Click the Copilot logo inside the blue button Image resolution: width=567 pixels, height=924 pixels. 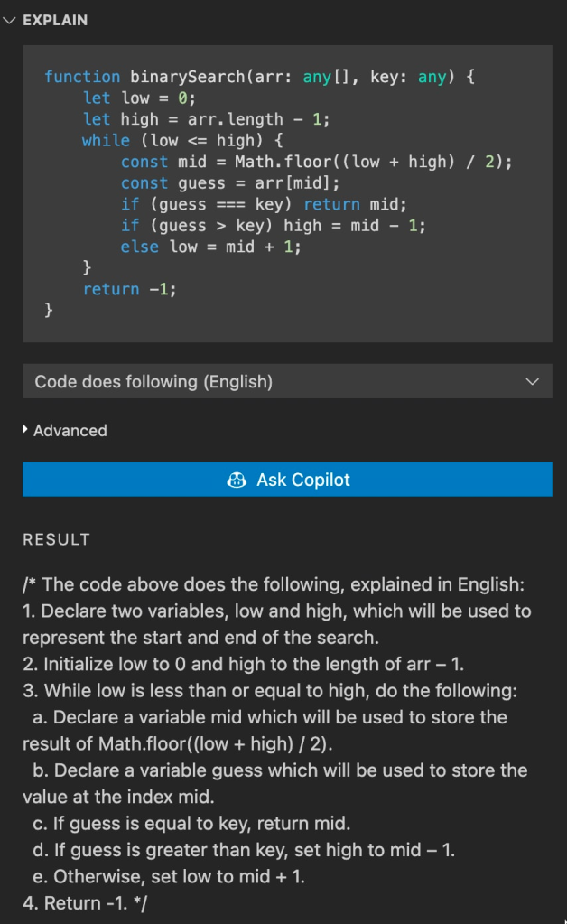tap(236, 480)
